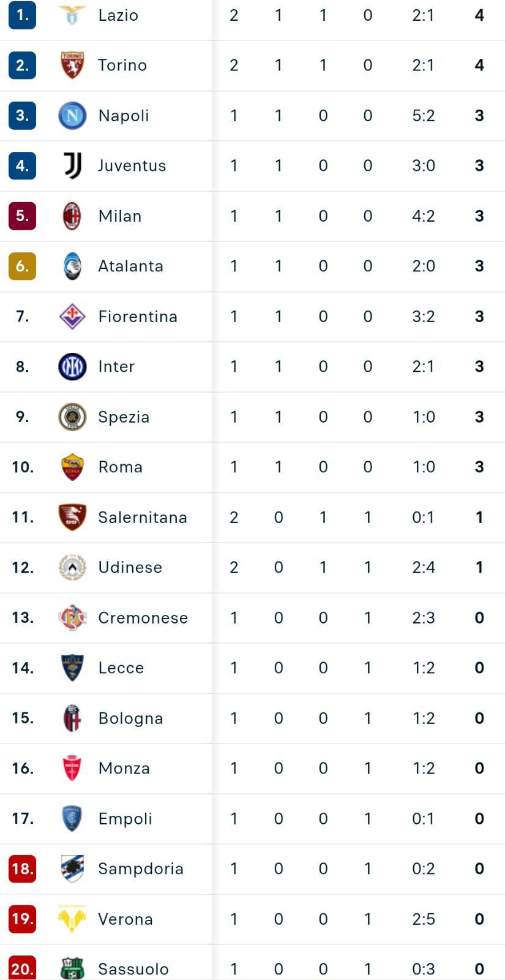Select the Fiorentina club logo
This screenshot has height=980, width=505.
(72, 316)
